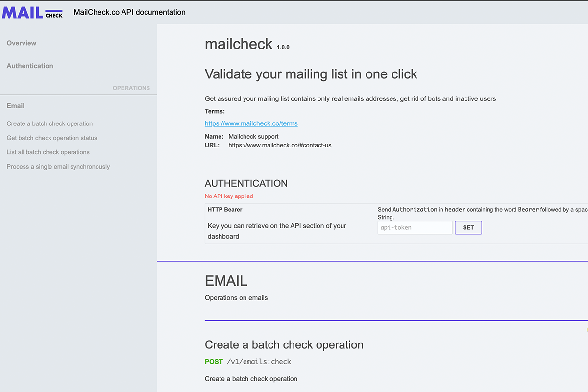Click the MailCheck.co API documentation title
This screenshot has width=588, height=392.
point(130,12)
